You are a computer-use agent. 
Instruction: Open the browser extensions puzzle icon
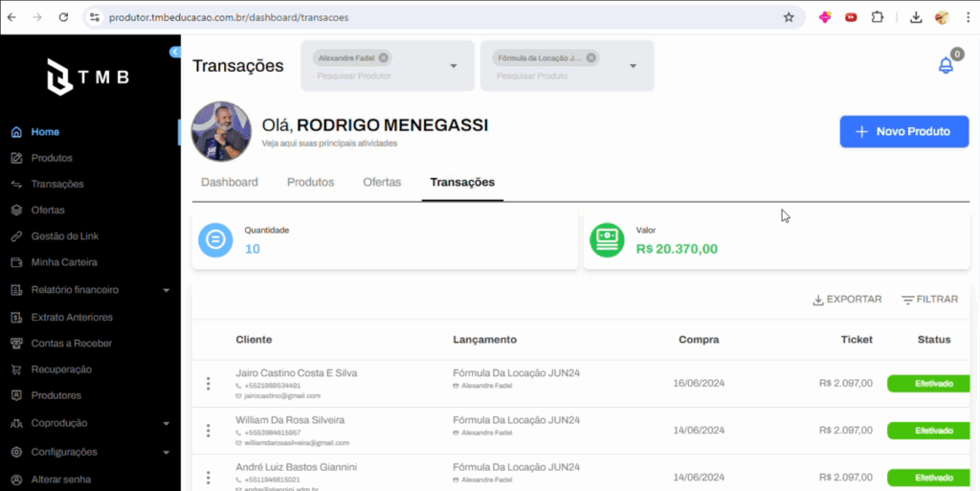tap(877, 17)
